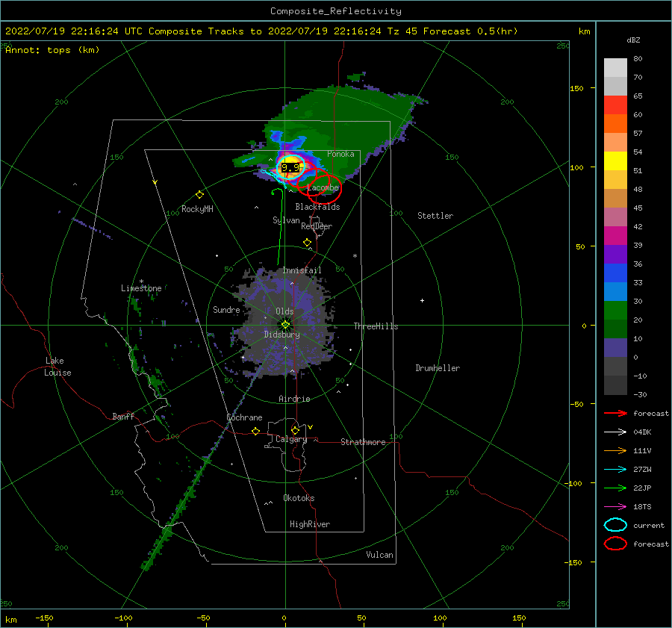Screen dimensions: 672x628
Task: Click the 'Annot: tops (km)' annotation text
Action: pyautogui.click(x=52, y=50)
